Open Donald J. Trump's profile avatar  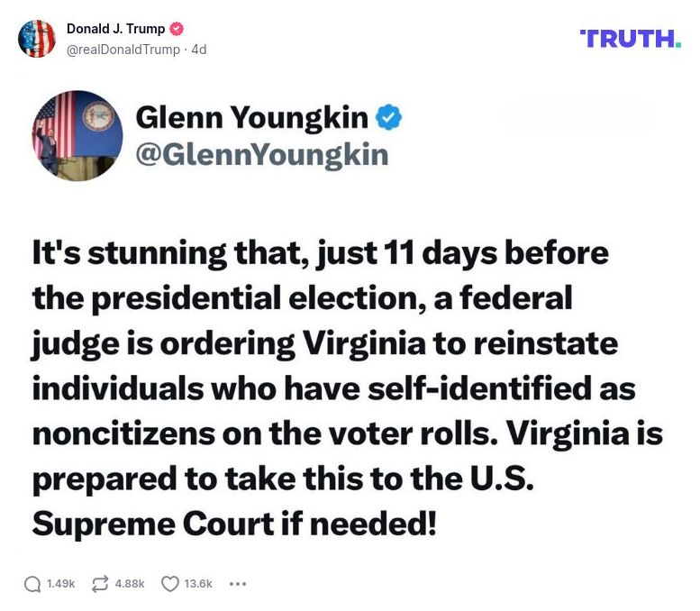37,39
